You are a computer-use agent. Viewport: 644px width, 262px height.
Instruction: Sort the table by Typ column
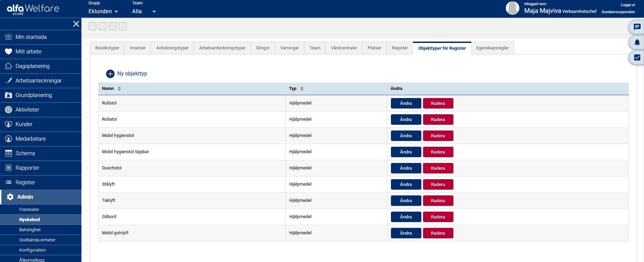tap(302, 89)
